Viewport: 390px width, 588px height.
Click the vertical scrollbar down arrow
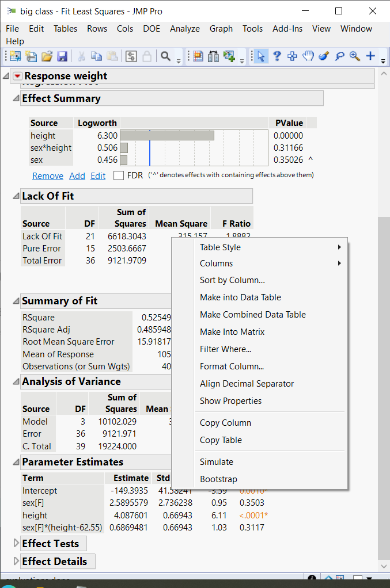point(383,567)
